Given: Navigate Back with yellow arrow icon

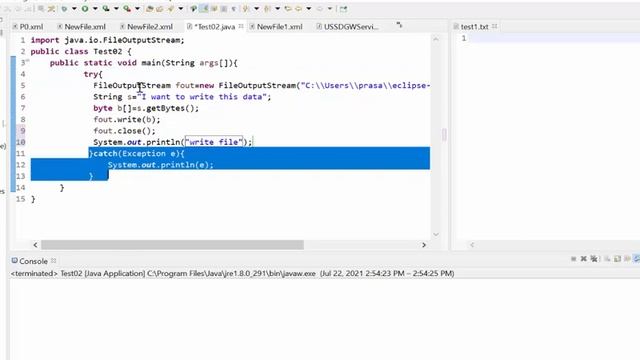Looking at the screenshot, I should point(299,9).
